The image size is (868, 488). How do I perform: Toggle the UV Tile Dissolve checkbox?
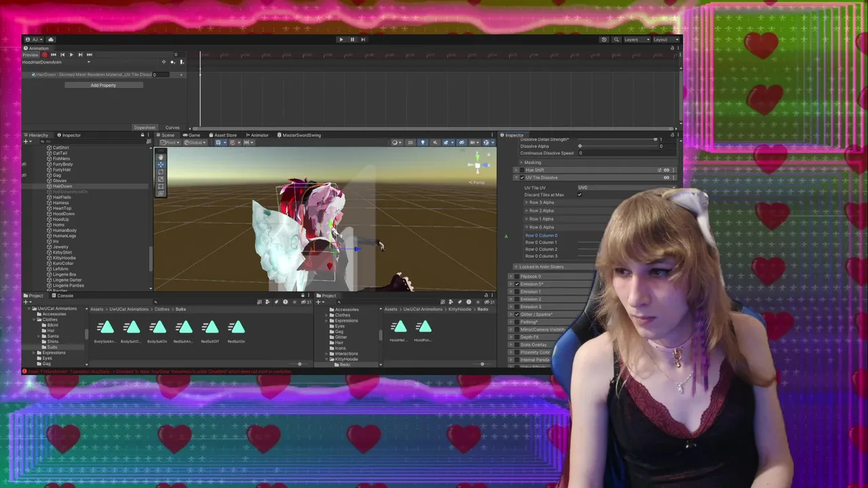click(x=521, y=178)
